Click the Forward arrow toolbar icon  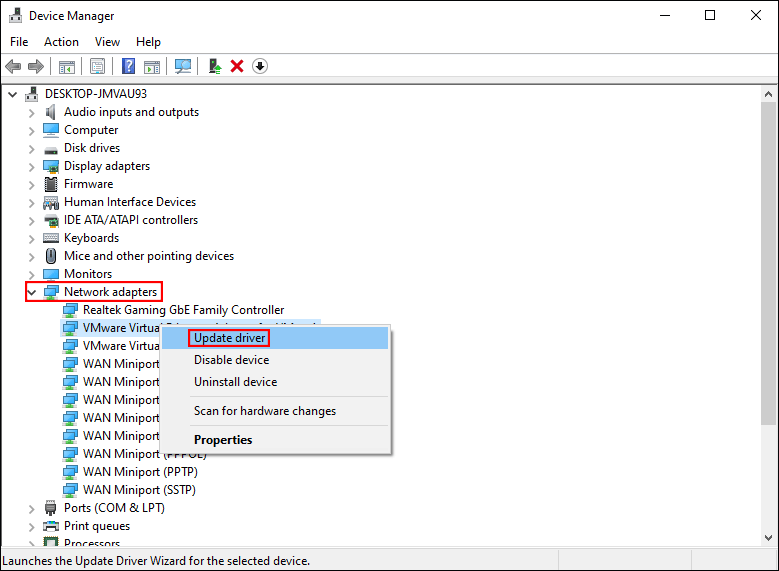point(36,66)
